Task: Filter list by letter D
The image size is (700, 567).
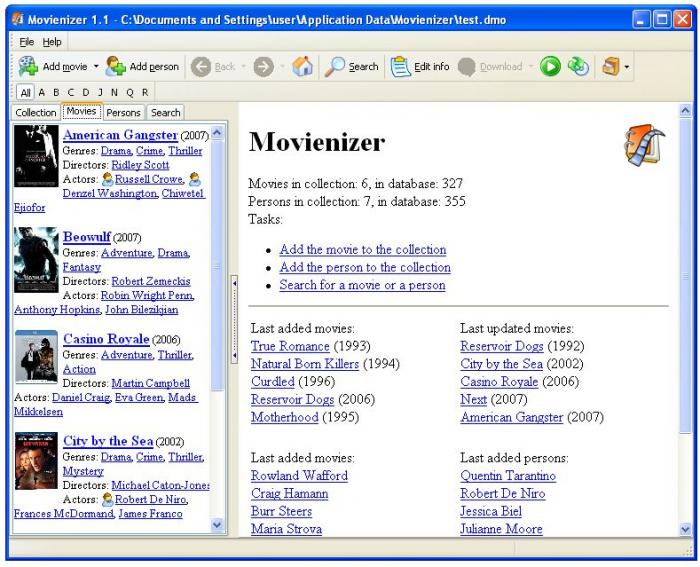Action: tap(86, 92)
